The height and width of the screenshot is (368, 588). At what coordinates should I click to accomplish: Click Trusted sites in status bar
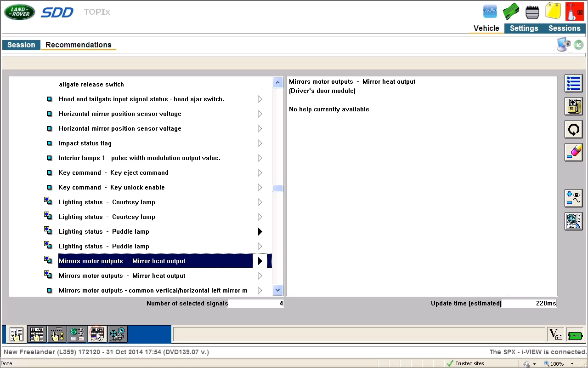coord(465,363)
